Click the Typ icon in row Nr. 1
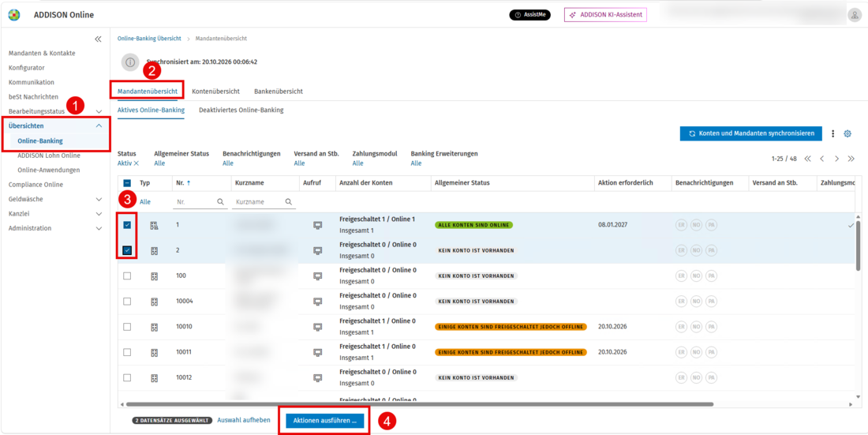 [155, 225]
